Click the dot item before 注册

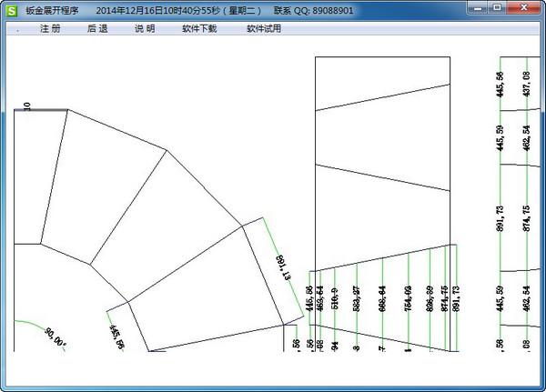[18, 28]
